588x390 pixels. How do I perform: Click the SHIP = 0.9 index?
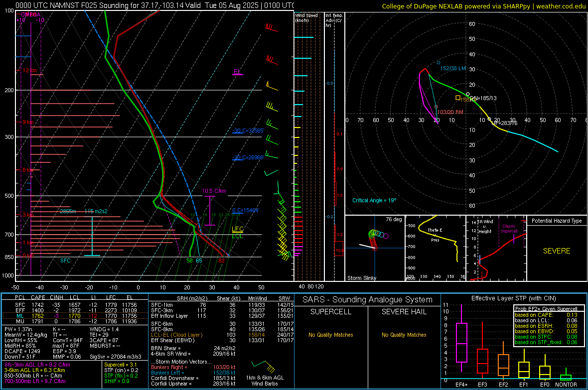pyautogui.click(x=117, y=381)
